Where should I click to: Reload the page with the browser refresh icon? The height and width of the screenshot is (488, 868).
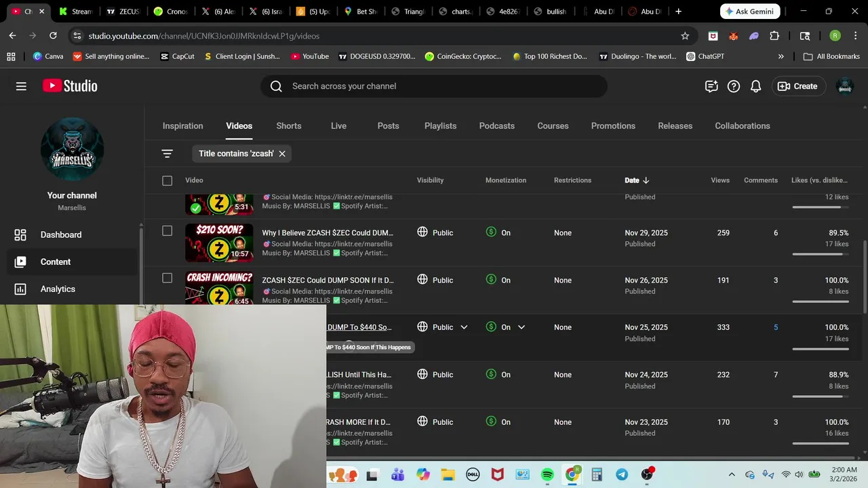53,35
